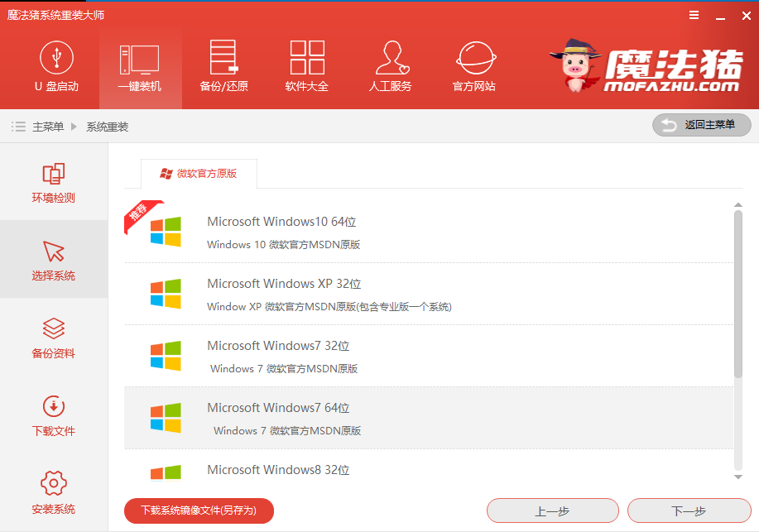
Task: Click the 下载文件 download files sidebar icon
Action: tap(53, 416)
